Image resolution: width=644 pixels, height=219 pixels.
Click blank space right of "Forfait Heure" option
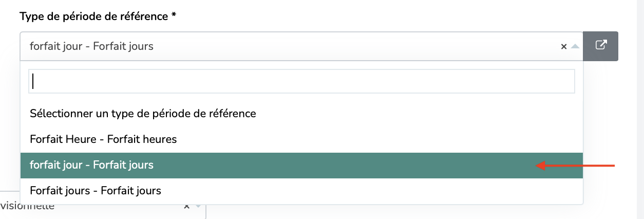(380, 139)
